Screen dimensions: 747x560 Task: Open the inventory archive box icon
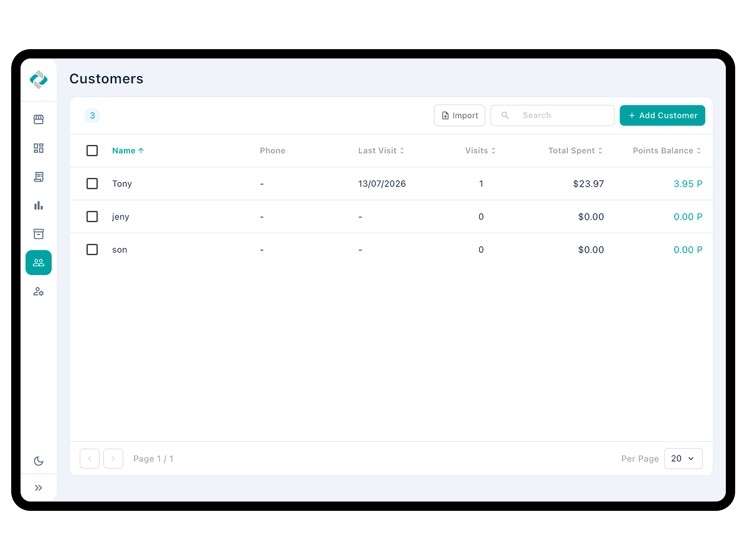(x=39, y=234)
